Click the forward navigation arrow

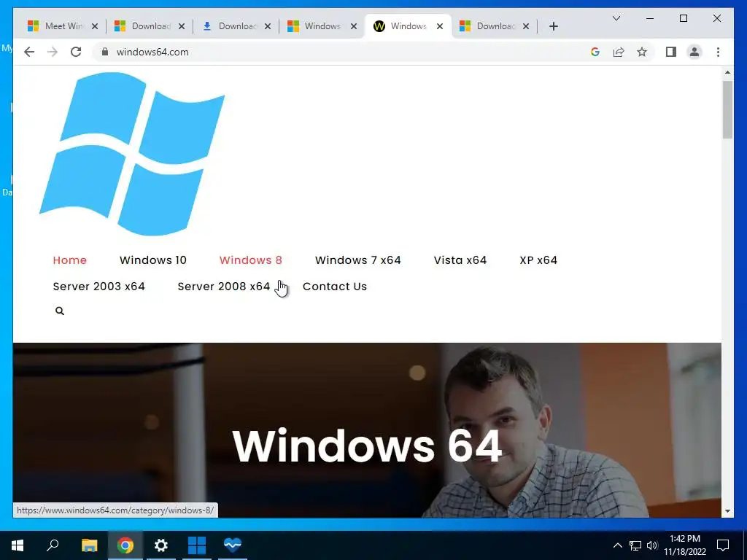(53, 52)
